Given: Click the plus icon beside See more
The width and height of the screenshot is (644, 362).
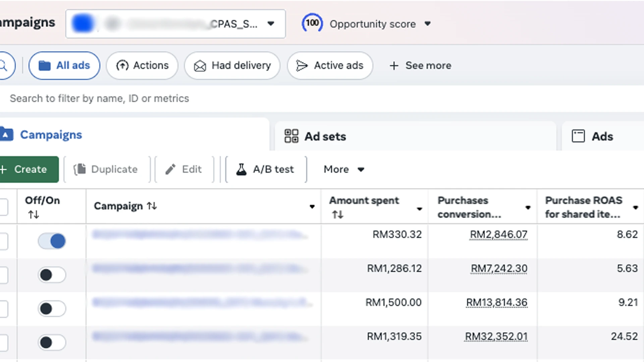Looking at the screenshot, I should click(394, 66).
